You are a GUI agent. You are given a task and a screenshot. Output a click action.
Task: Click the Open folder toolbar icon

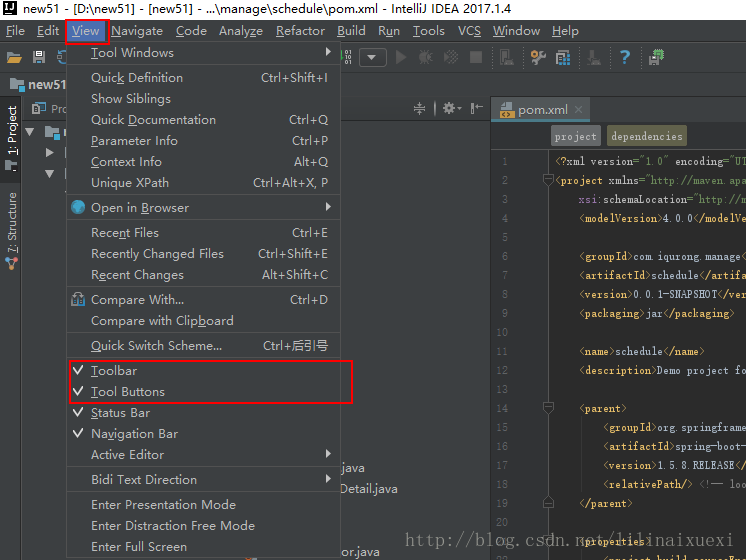coord(14,58)
